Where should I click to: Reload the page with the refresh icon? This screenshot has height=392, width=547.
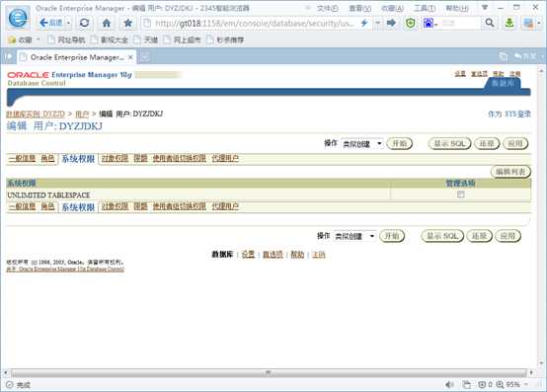85,23
